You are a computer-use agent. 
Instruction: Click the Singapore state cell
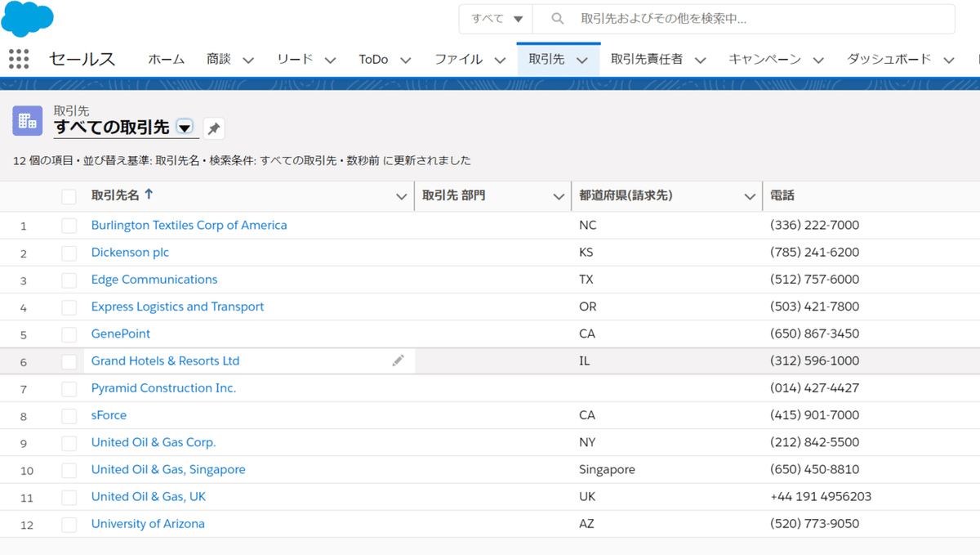(x=607, y=469)
